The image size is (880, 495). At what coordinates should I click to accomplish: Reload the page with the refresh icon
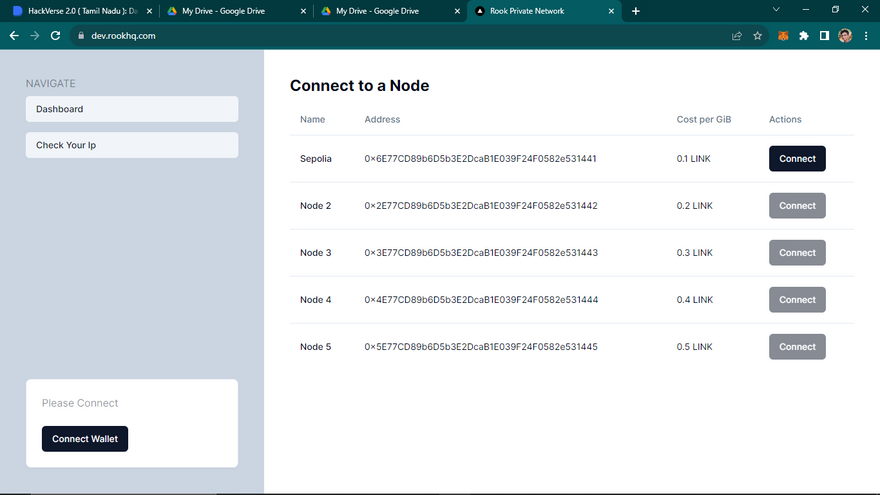pos(56,35)
